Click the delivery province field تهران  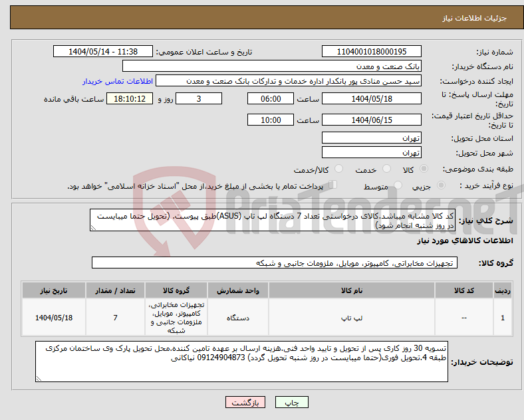point(372,138)
